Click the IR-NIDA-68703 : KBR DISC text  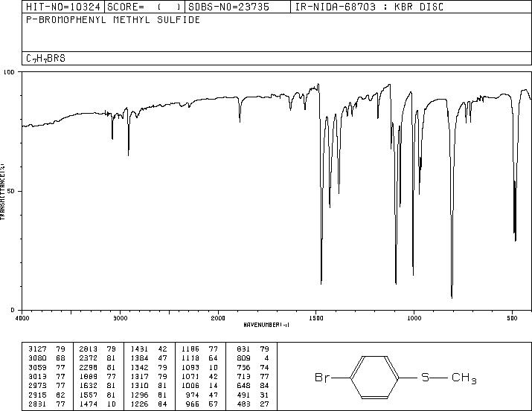click(369, 7)
